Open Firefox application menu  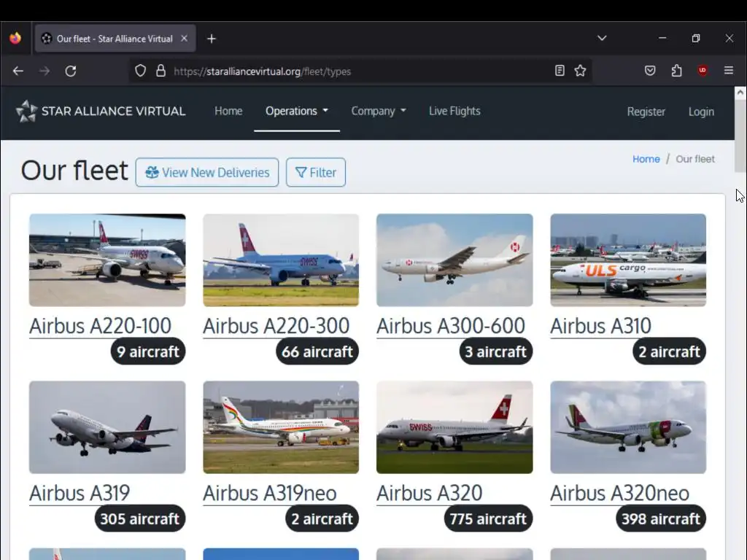click(x=729, y=71)
